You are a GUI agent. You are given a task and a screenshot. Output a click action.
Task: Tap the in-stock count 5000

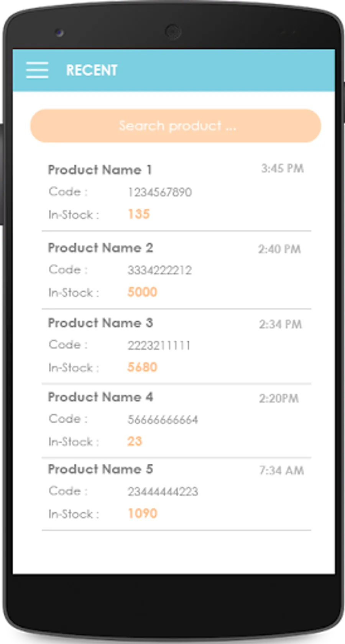[x=142, y=292]
